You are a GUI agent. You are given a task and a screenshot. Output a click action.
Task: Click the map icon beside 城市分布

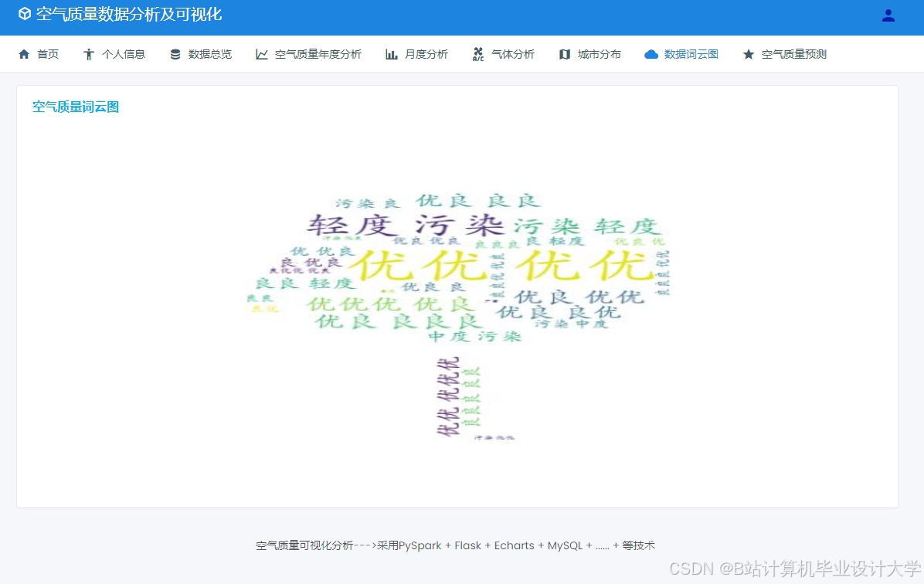point(563,54)
